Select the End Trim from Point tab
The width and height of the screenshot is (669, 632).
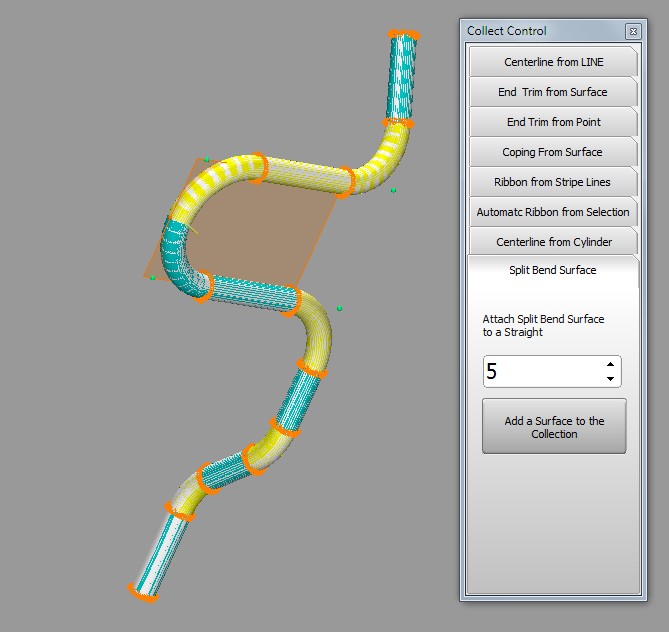coord(553,122)
